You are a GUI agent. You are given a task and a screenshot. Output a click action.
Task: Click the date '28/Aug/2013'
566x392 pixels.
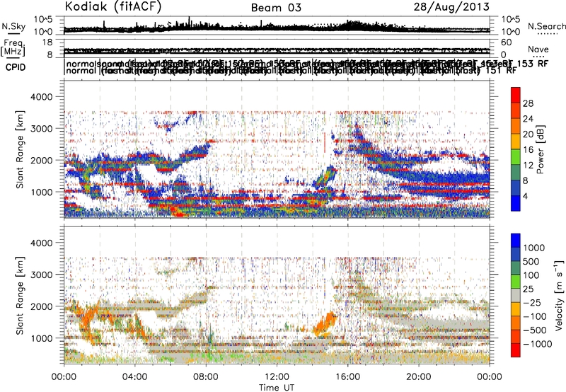451,7
